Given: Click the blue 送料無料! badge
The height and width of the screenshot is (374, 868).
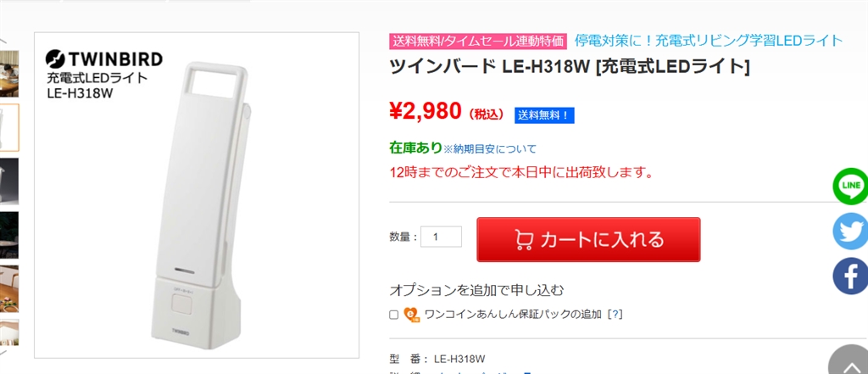Looking at the screenshot, I should point(545,114).
